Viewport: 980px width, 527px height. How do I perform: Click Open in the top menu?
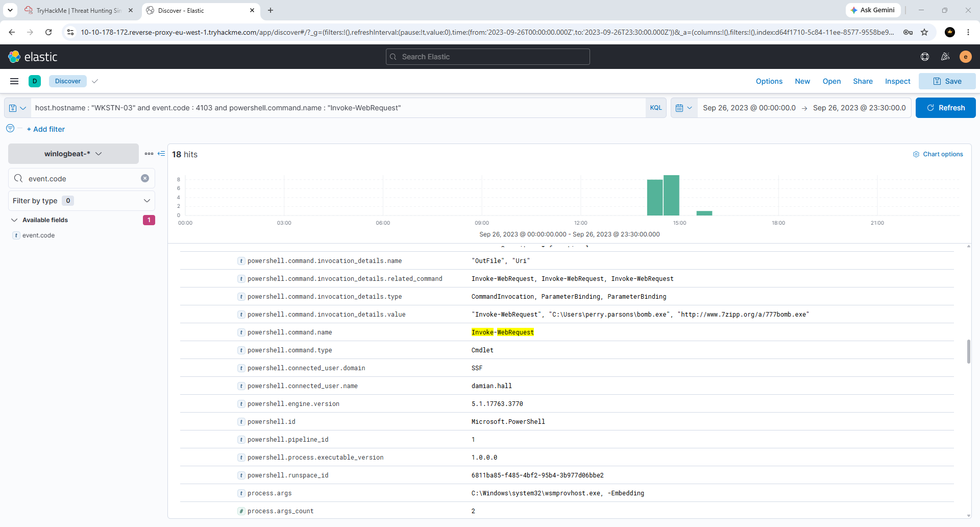pos(831,81)
